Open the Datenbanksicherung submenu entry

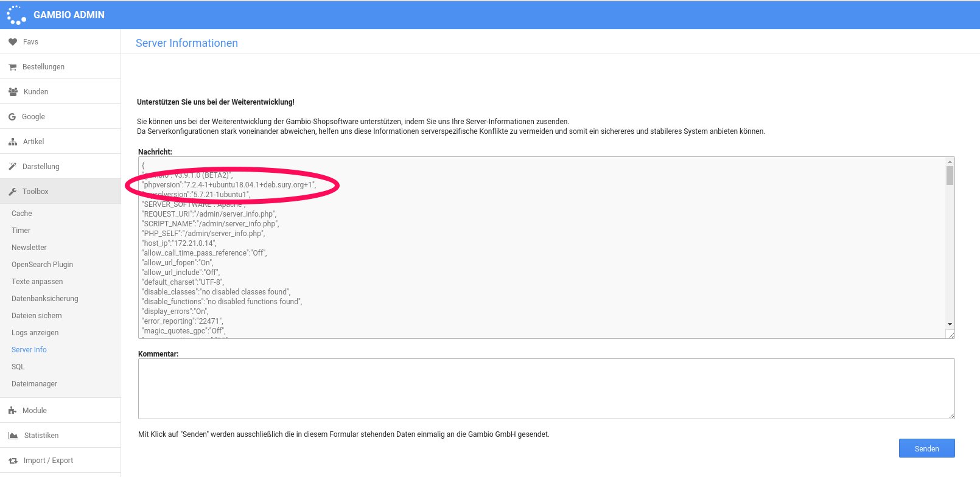(x=45, y=299)
